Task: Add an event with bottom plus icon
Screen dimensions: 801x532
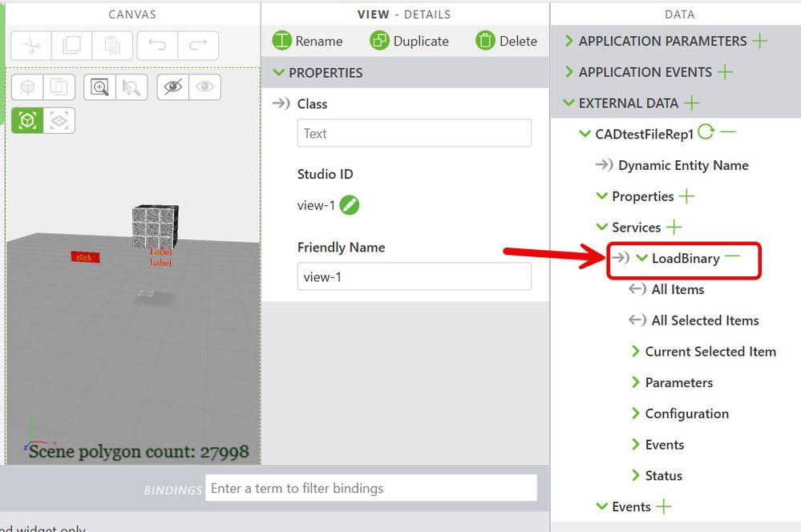Action: (664, 506)
